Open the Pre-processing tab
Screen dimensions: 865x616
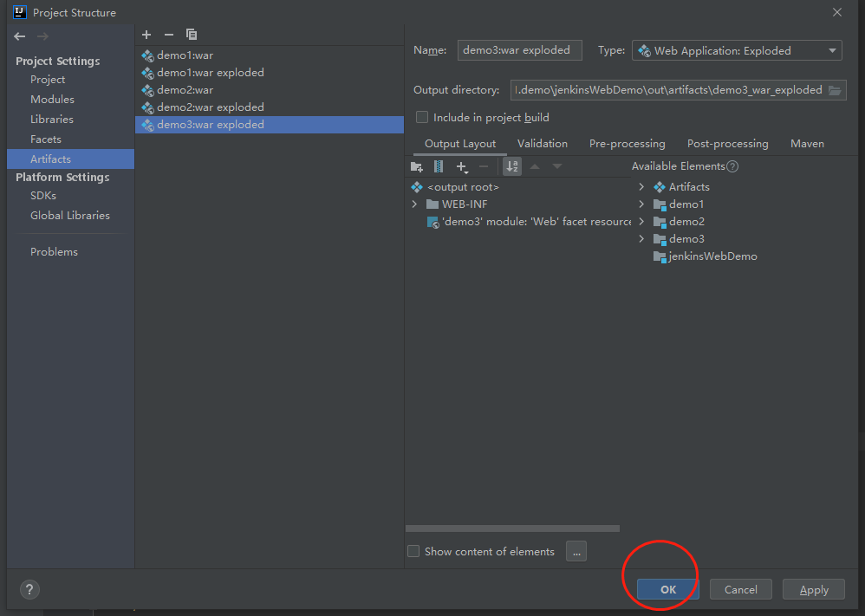[x=628, y=144]
